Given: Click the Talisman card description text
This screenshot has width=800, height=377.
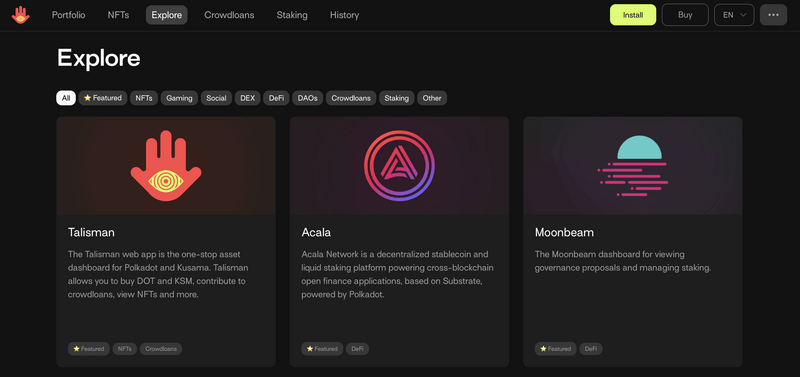Looking at the screenshot, I should coord(159,274).
